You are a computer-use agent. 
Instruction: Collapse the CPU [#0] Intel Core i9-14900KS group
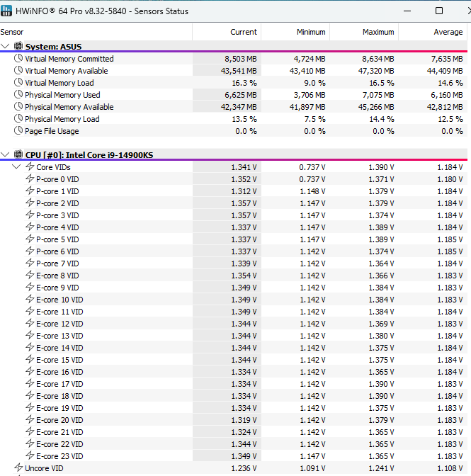pos(5,155)
